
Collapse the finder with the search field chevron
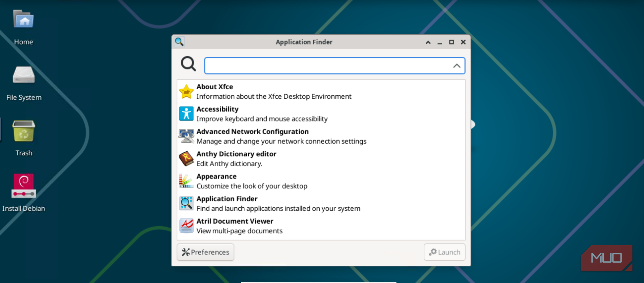457,66
